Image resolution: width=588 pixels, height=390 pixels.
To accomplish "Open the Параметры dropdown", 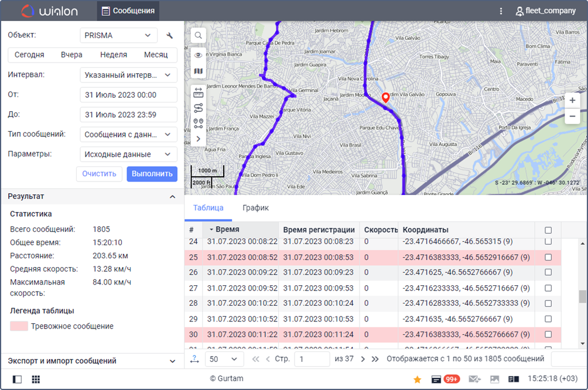I will coord(129,154).
